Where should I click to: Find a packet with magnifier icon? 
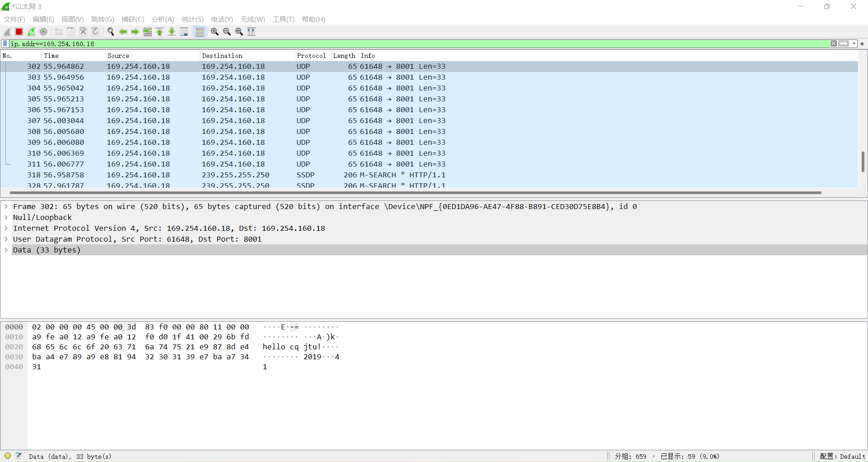(x=110, y=32)
